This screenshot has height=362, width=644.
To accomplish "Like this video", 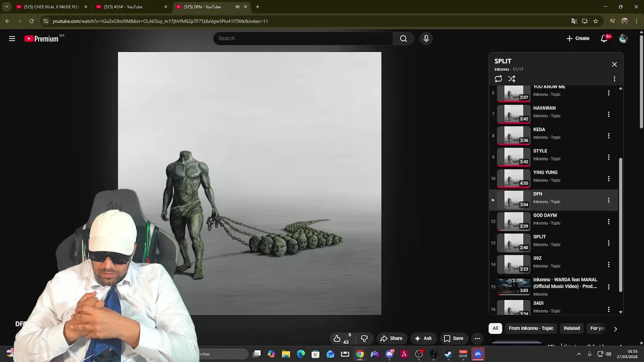I will click(341, 338).
